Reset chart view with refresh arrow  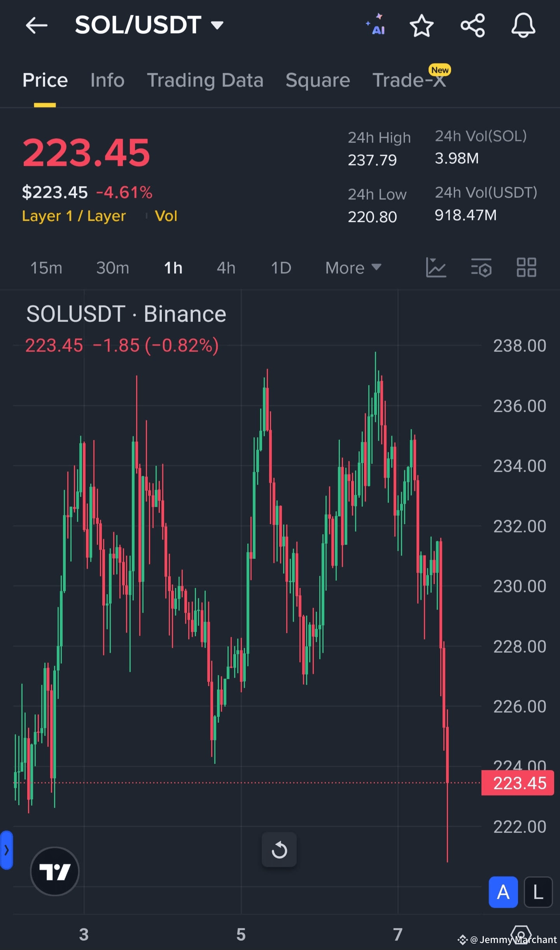pyautogui.click(x=279, y=850)
